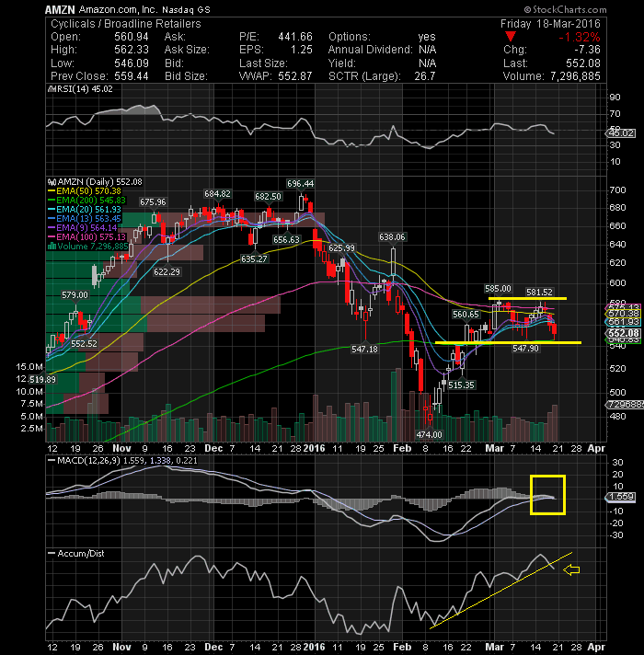Select the Prev Close value 559.44
Screen dimensions: 644x655
[132, 76]
